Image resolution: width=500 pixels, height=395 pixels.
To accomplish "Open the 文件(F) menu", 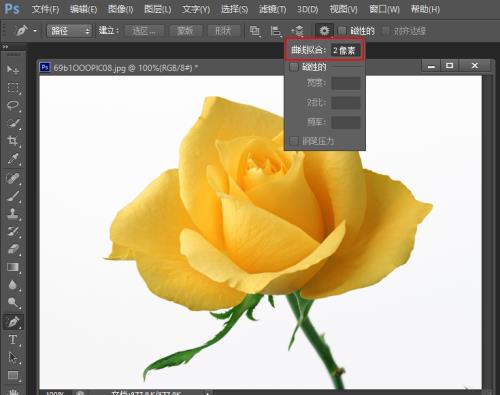I will (x=45, y=9).
